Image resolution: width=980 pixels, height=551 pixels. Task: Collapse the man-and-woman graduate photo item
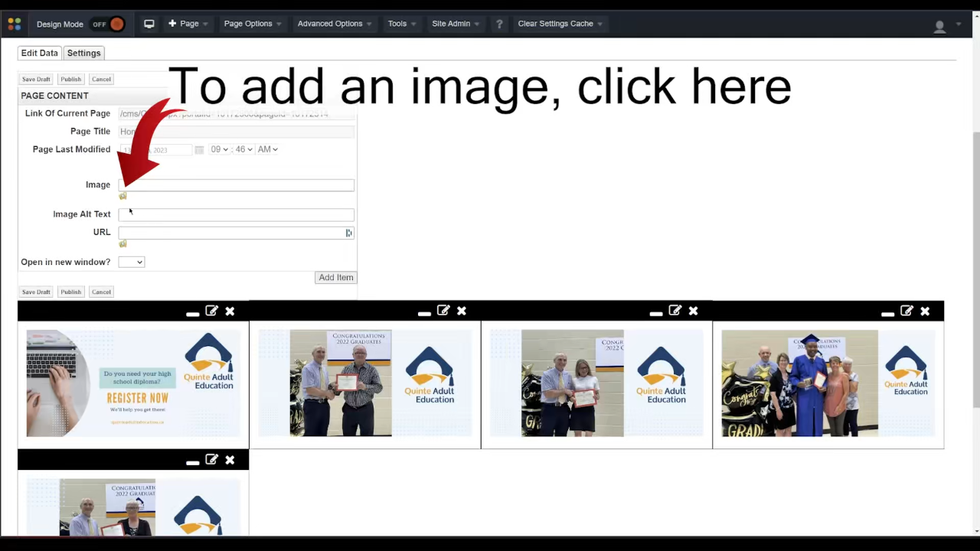(x=656, y=313)
